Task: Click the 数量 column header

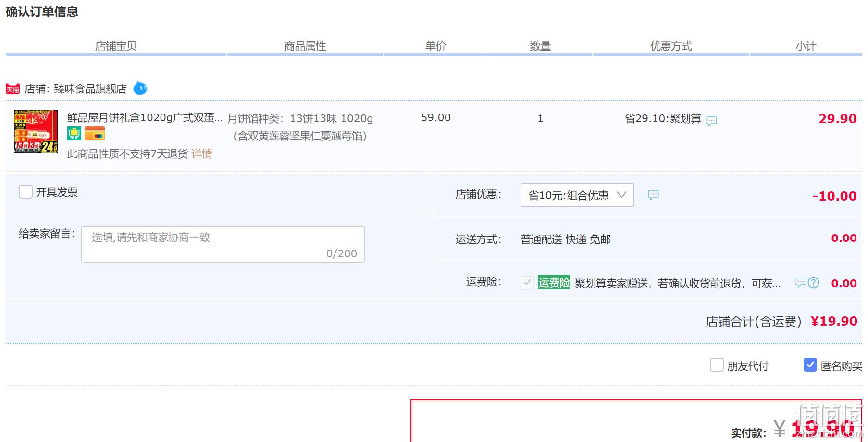Action: point(540,46)
